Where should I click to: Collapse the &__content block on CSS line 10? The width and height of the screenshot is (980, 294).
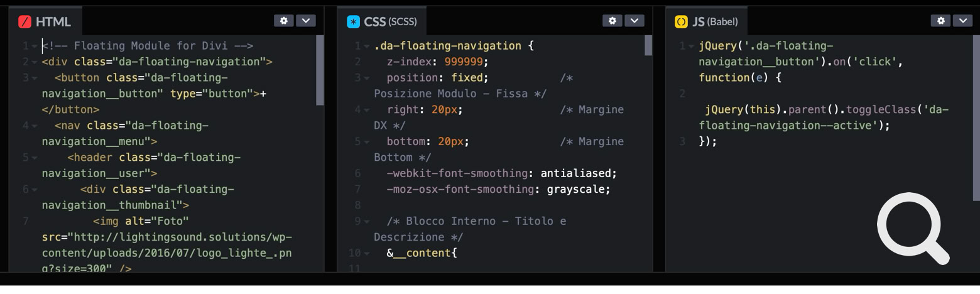coord(366,254)
